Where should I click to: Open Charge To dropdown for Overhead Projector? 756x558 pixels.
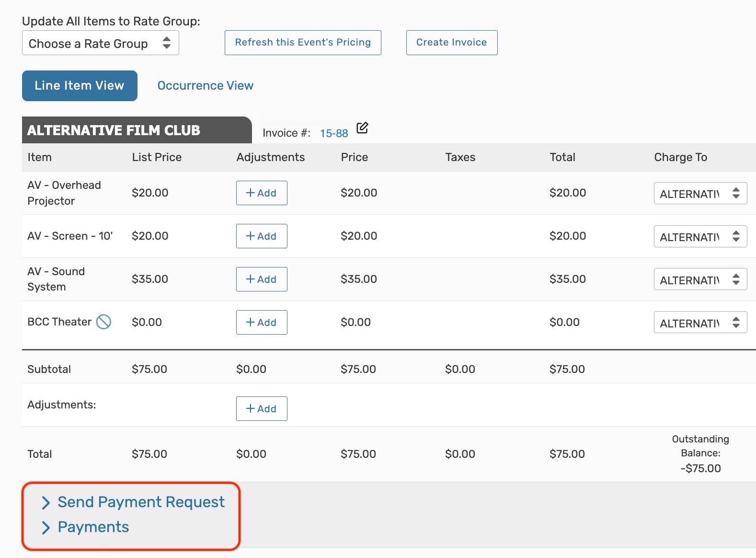click(x=700, y=193)
